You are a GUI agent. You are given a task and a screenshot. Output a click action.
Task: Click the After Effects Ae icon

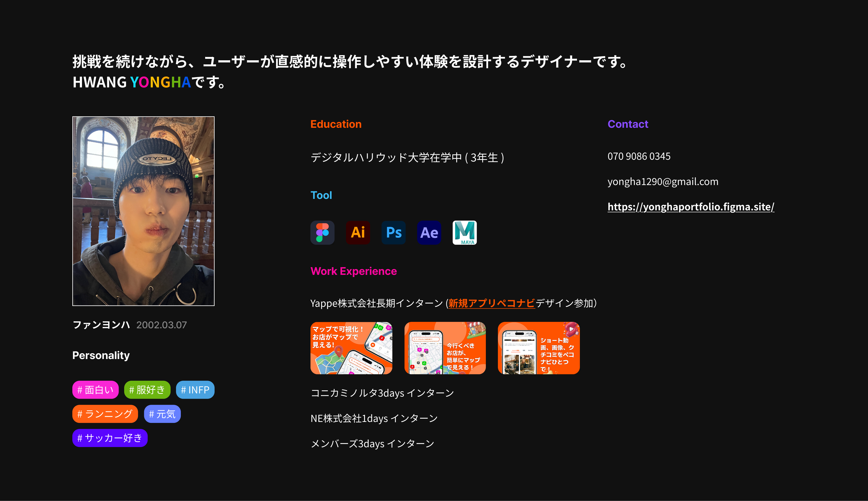click(429, 233)
